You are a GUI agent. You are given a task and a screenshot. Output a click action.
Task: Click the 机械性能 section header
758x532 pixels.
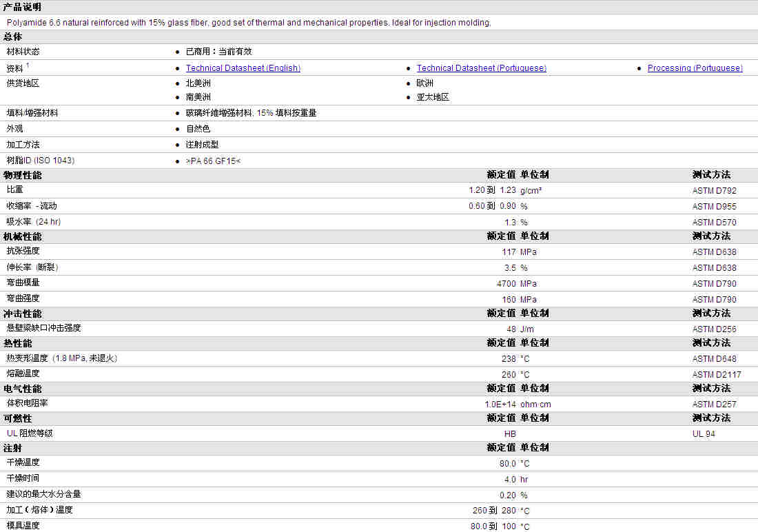tap(23, 236)
